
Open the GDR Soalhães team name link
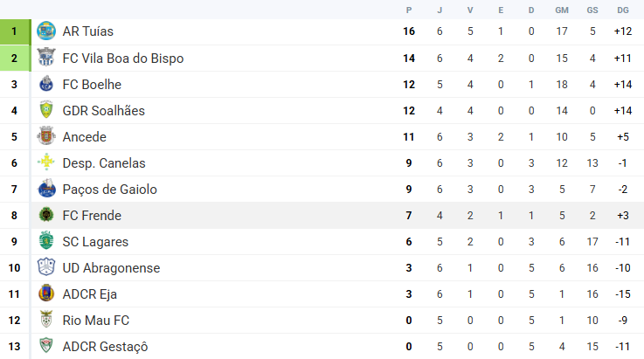pos(103,111)
